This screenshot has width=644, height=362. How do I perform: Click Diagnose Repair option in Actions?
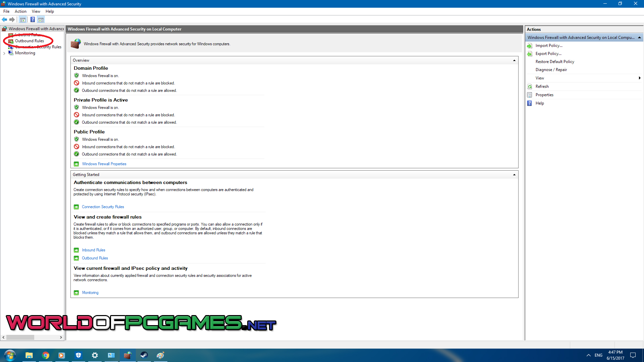click(x=551, y=69)
